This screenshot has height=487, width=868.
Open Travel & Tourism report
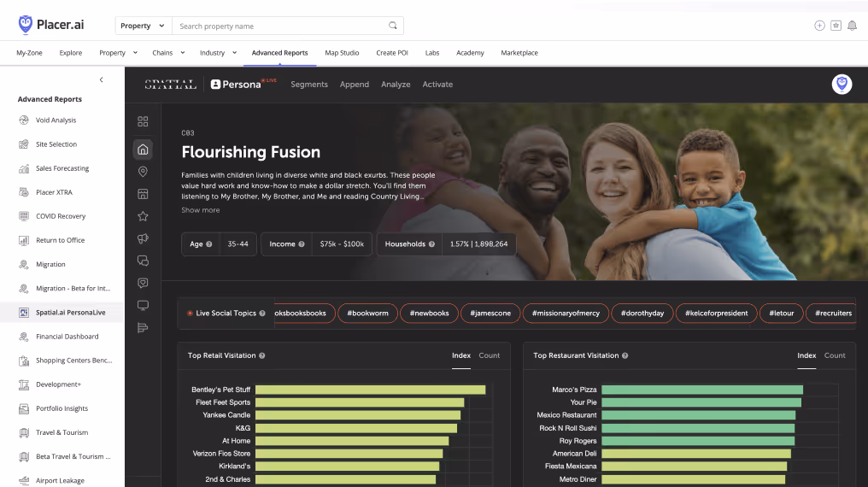(62, 433)
